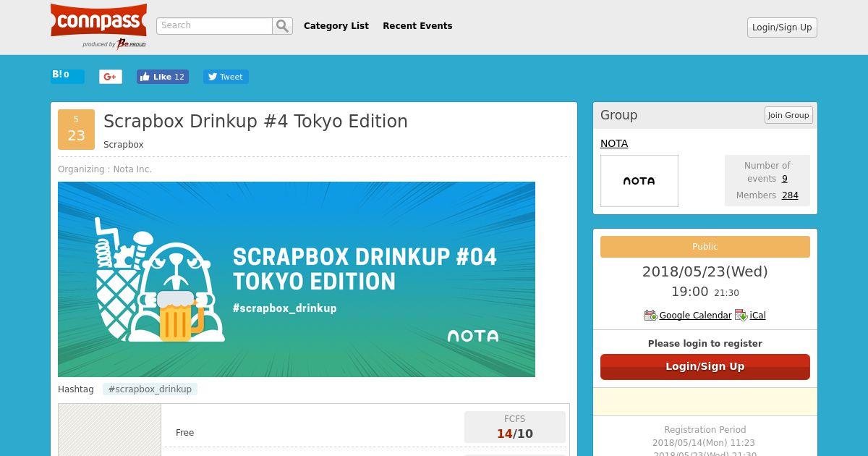The height and width of the screenshot is (456, 868).
Task: Click the FCFS 14/10 counter
Action: [515, 427]
